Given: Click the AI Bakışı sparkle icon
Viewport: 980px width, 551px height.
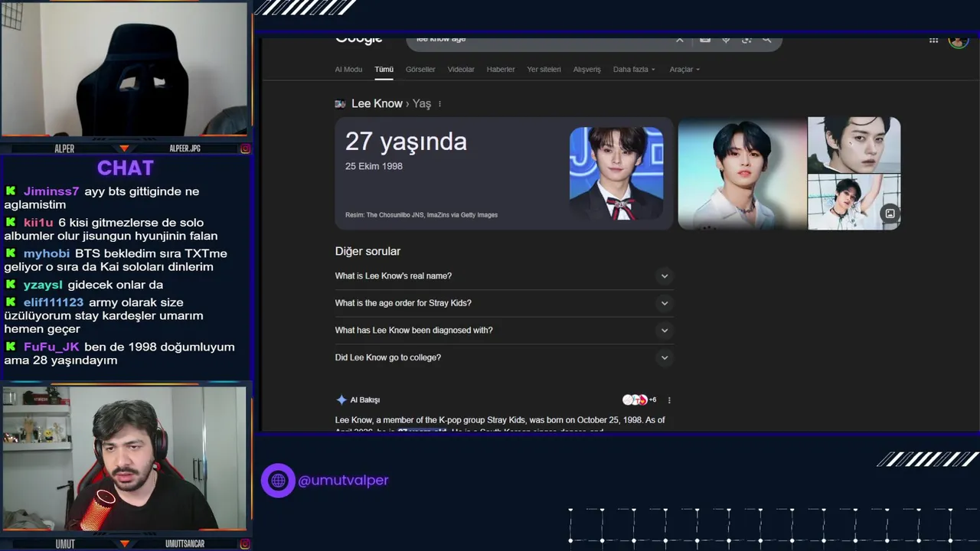Looking at the screenshot, I should coord(341,399).
